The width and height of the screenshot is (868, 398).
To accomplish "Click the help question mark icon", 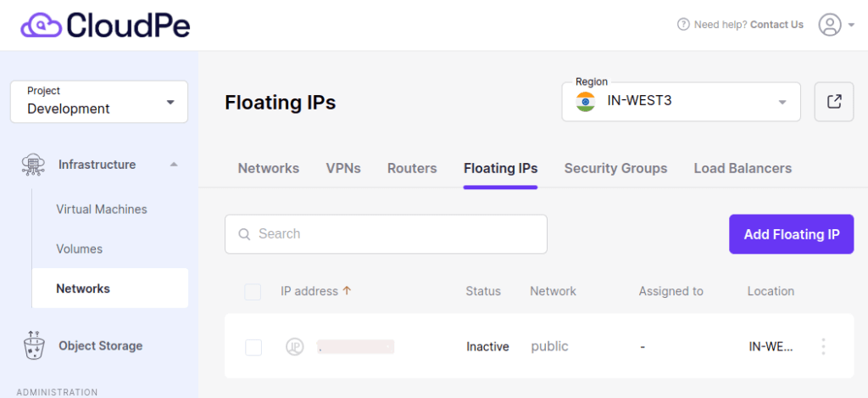I will point(684,25).
